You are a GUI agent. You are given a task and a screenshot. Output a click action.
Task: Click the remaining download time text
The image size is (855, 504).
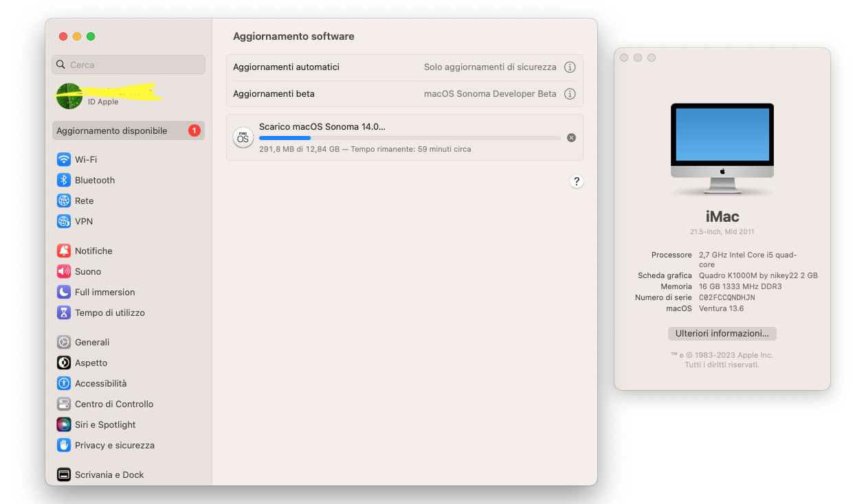coord(411,149)
